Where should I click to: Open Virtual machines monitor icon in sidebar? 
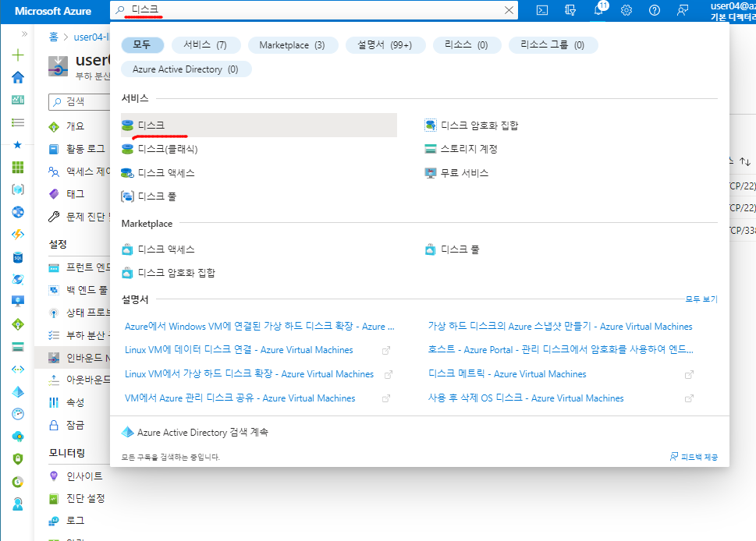pos(18,302)
